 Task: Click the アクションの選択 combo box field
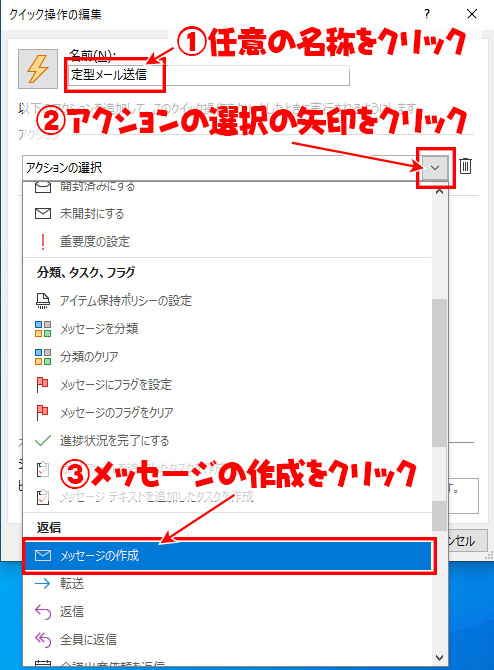(222, 168)
